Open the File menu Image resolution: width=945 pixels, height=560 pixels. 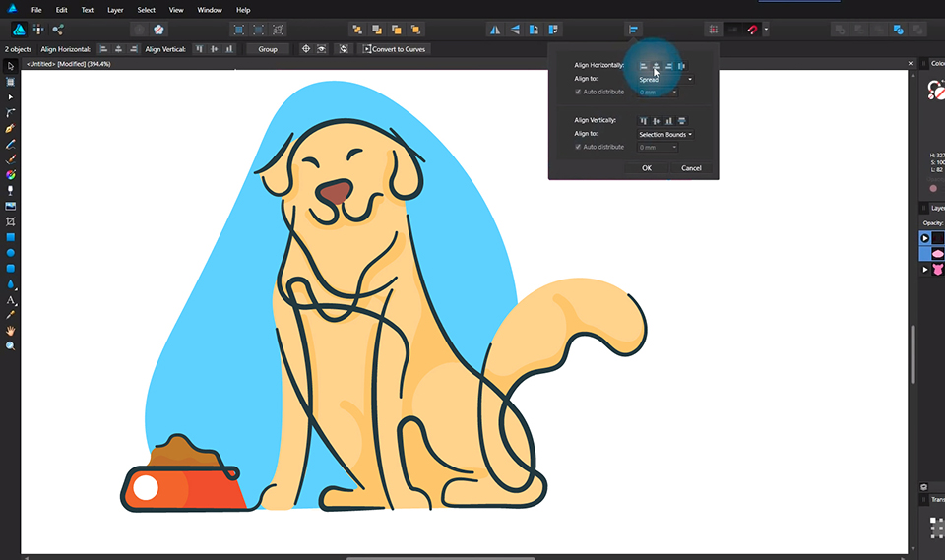36,10
